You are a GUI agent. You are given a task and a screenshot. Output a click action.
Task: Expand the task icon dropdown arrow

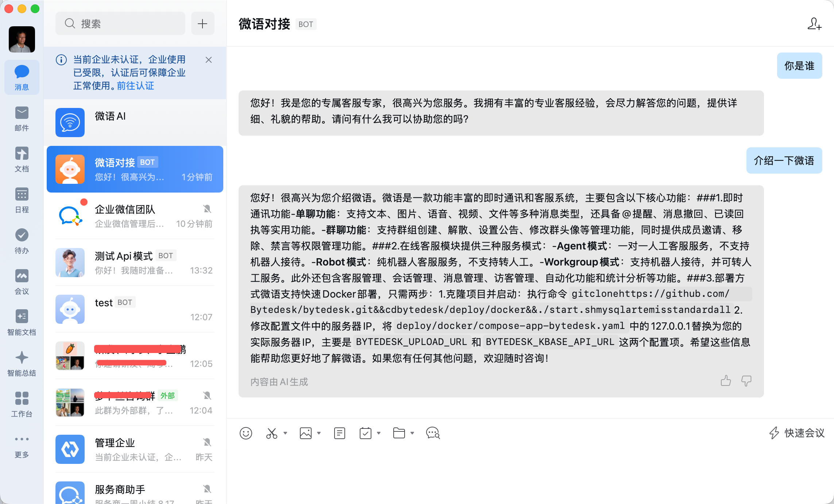pos(379,433)
